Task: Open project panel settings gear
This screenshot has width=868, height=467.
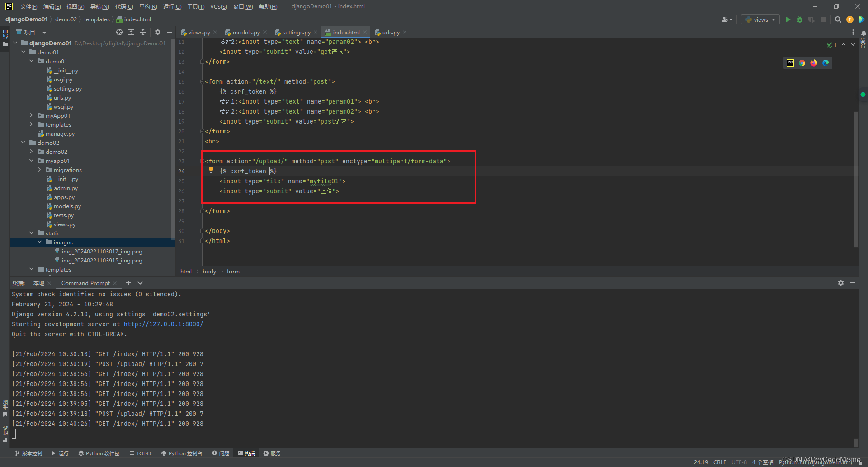Action: click(x=158, y=32)
